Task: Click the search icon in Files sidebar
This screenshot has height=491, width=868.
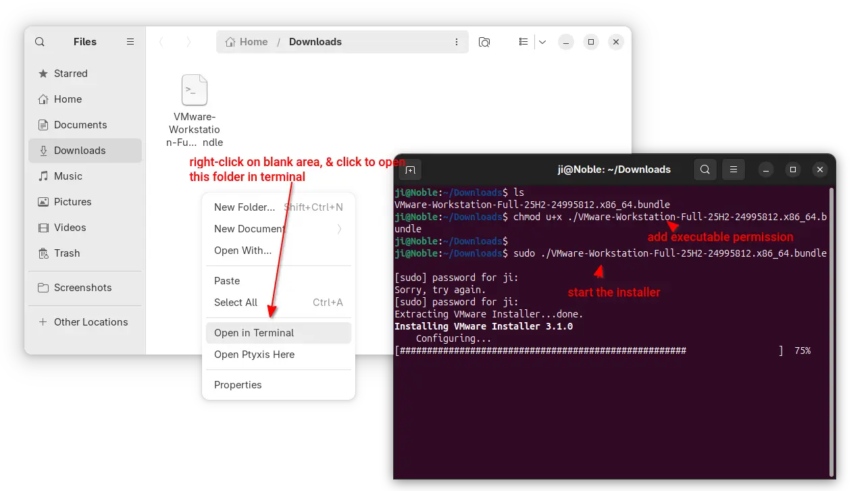Action: (40, 42)
